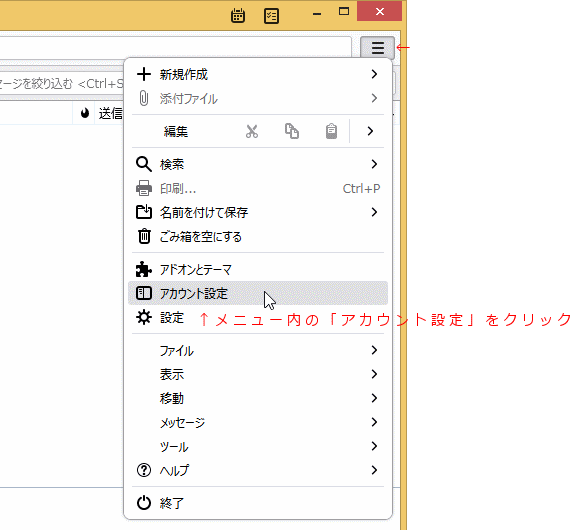The width and height of the screenshot is (570, 530).
Task: Click アカウント設定 menu item
Action: [x=258, y=293]
